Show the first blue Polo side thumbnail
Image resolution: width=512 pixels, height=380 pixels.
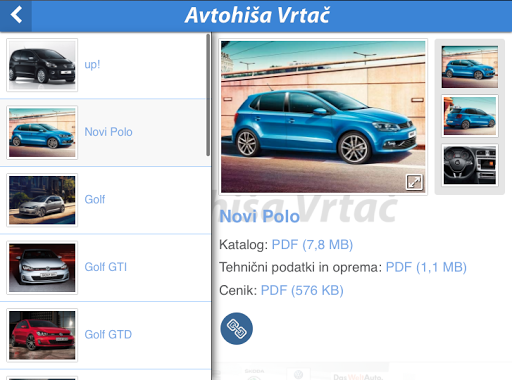coord(470,67)
